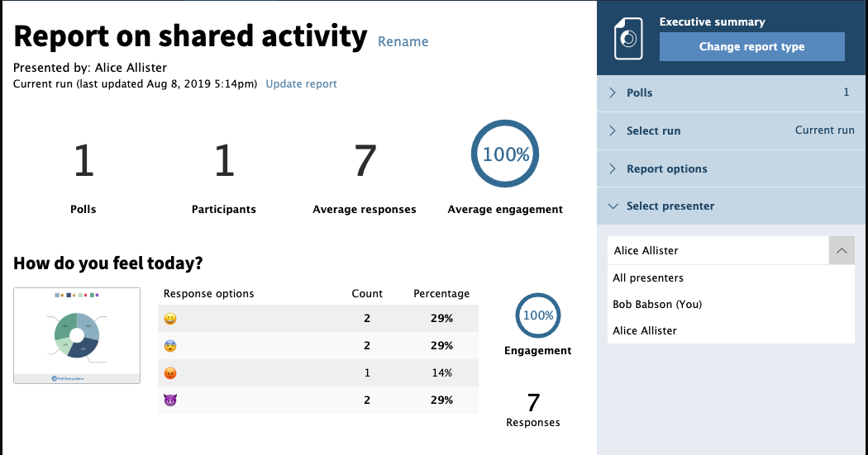Expand the Select run section
Screen dimensions: 868x455
pos(653,131)
